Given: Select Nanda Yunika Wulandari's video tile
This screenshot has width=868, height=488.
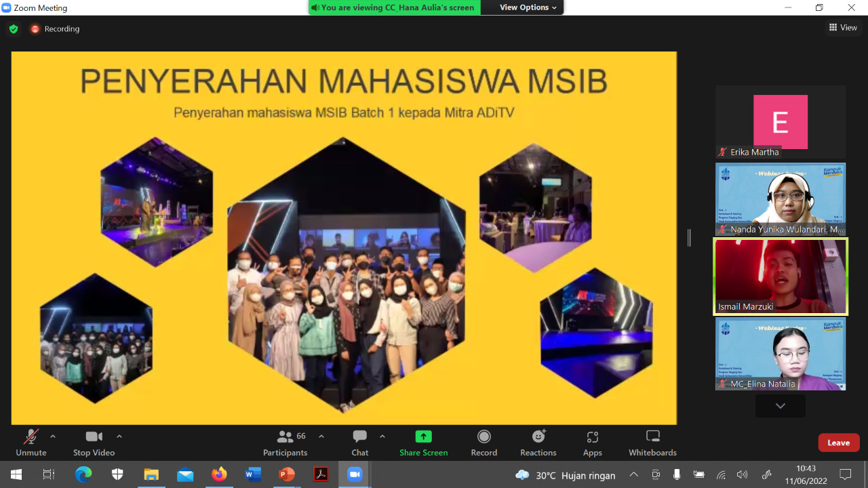Looking at the screenshot, I should click(781, 199).
